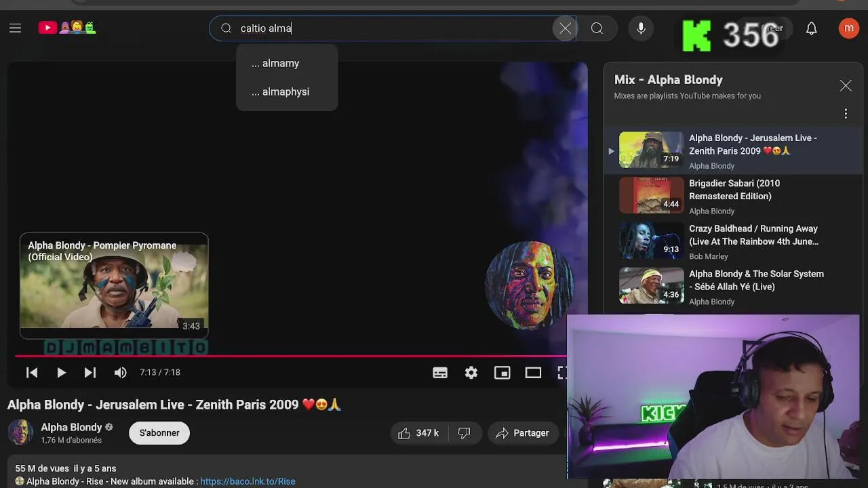
Task: Seek on the red progress bar
Action: pos(290,355)
